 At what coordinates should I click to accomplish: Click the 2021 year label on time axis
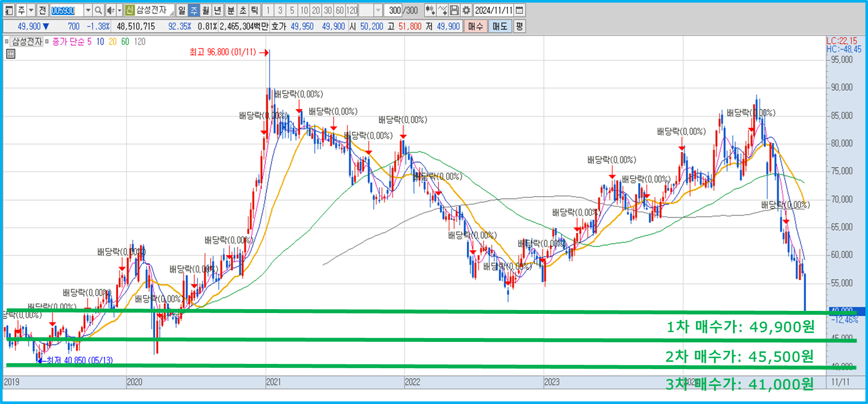274,382
